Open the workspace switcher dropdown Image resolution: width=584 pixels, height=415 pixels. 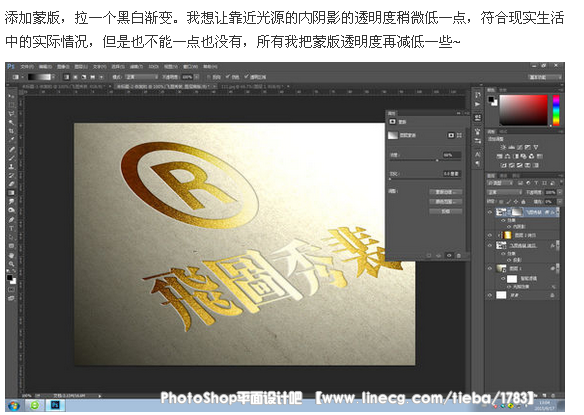click(545, 77)
